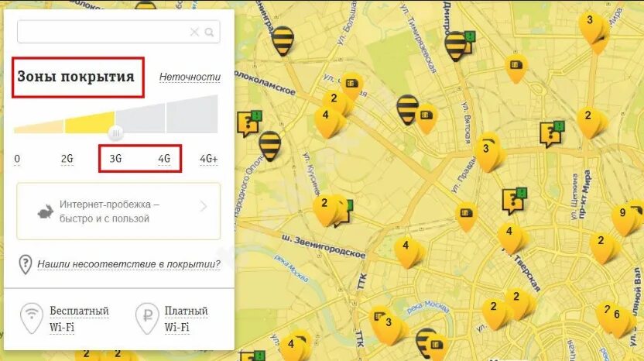Click question speech-bubble marker beside the coverage slider

tap(248, 124)
